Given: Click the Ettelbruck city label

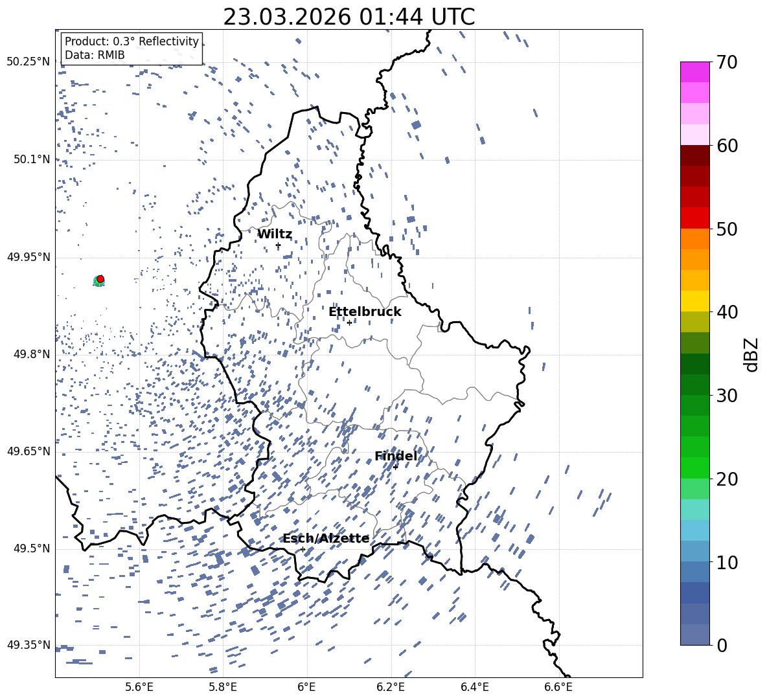Looking at the screenshot, I should (x=365, y=312).
